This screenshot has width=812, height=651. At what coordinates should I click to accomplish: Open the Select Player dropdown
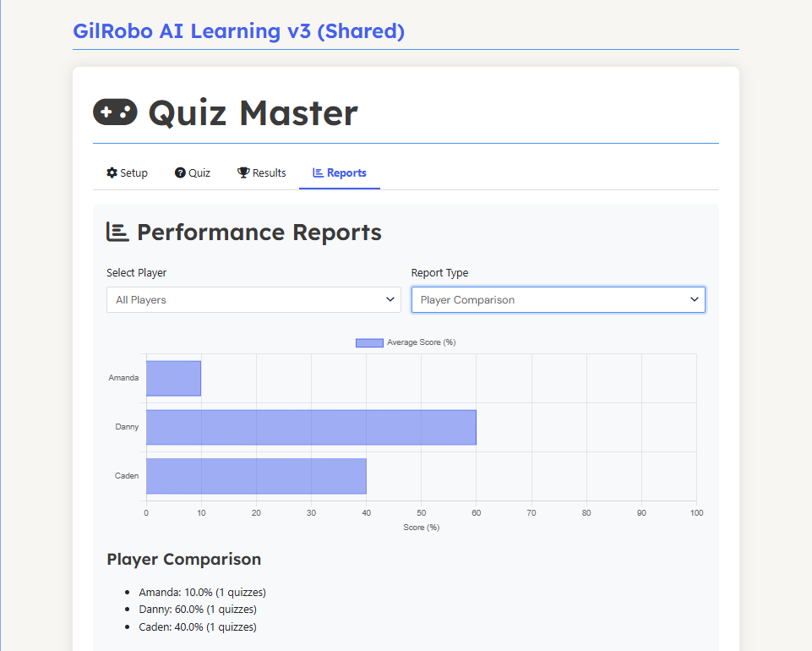pyautogui.click(x=253, y=299)
